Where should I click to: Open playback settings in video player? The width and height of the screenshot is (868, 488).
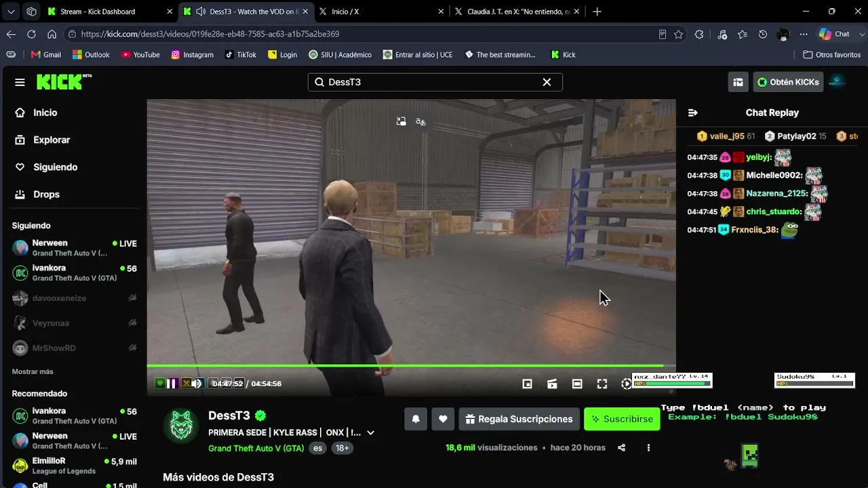pyautogui.click(x=626, y=384)
